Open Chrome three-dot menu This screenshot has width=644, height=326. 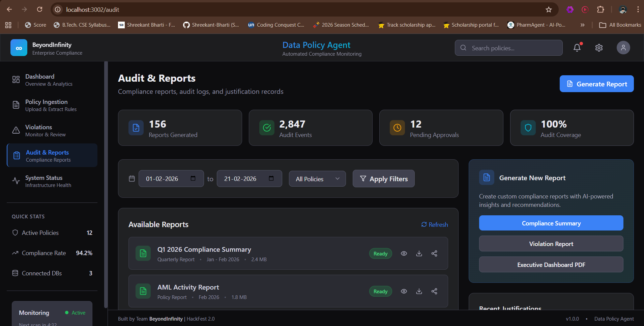(x=638, y=9)
